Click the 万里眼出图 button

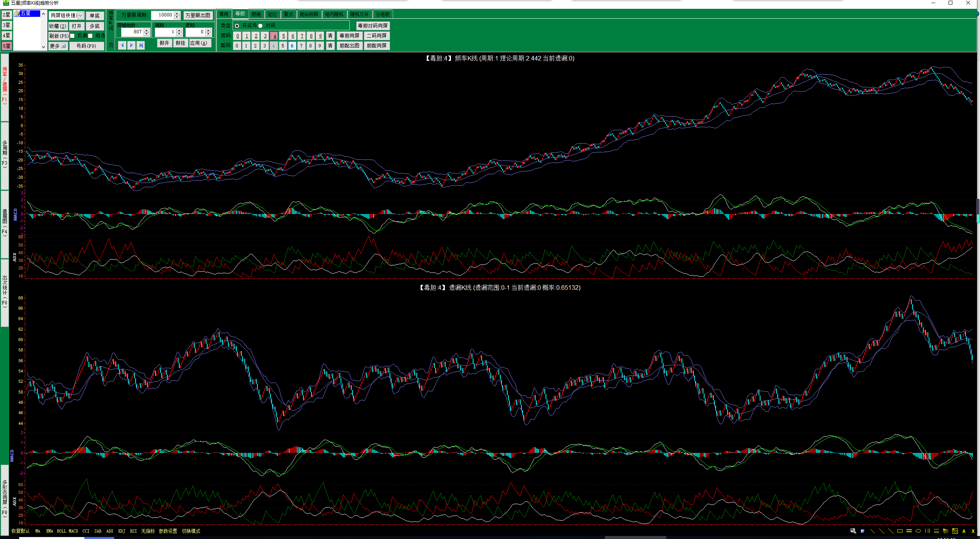click(198, 15)
